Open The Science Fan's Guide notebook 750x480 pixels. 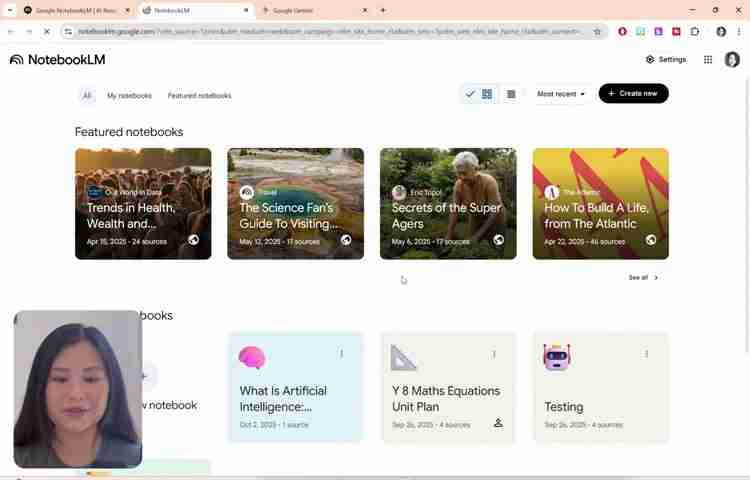296,204
